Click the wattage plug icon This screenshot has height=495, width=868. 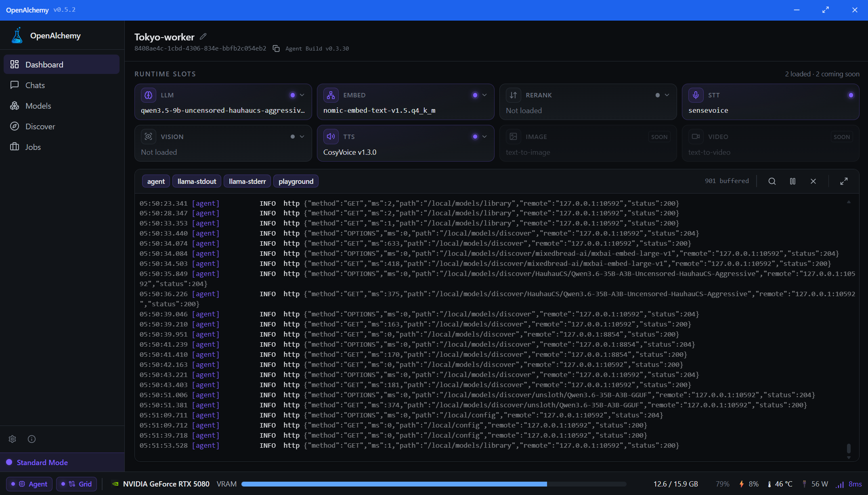coord(805,484)
